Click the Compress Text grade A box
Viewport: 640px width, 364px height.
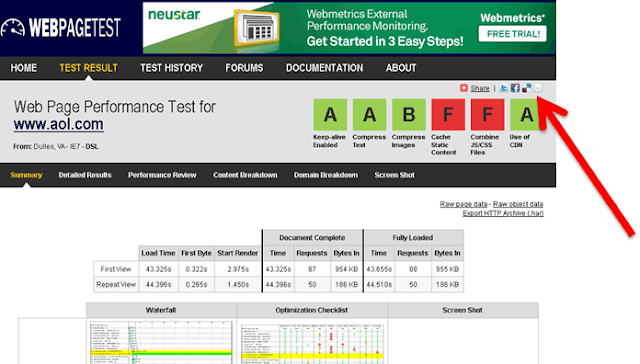pyautogui.click(x=369, y=114)
